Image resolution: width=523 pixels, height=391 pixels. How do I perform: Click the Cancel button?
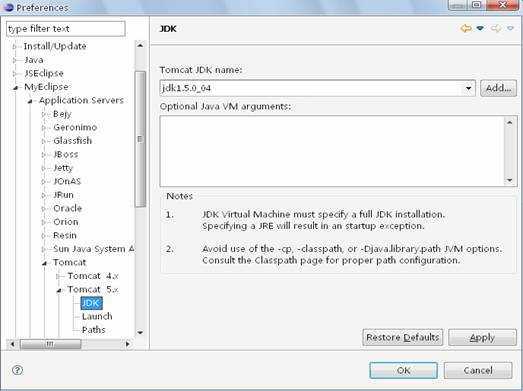click(478, 370)
